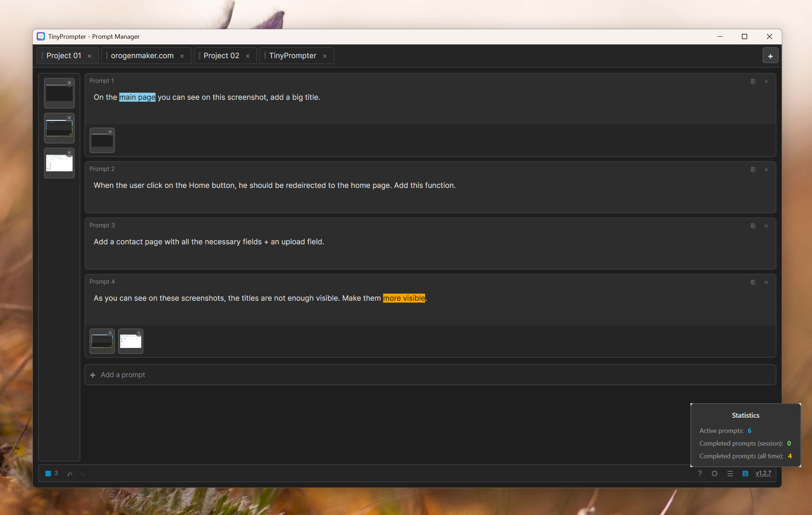The width and height of the screenshot is (812, 515).
Task: Close the TinyPrompter tab
Action: tap(325, 56)
